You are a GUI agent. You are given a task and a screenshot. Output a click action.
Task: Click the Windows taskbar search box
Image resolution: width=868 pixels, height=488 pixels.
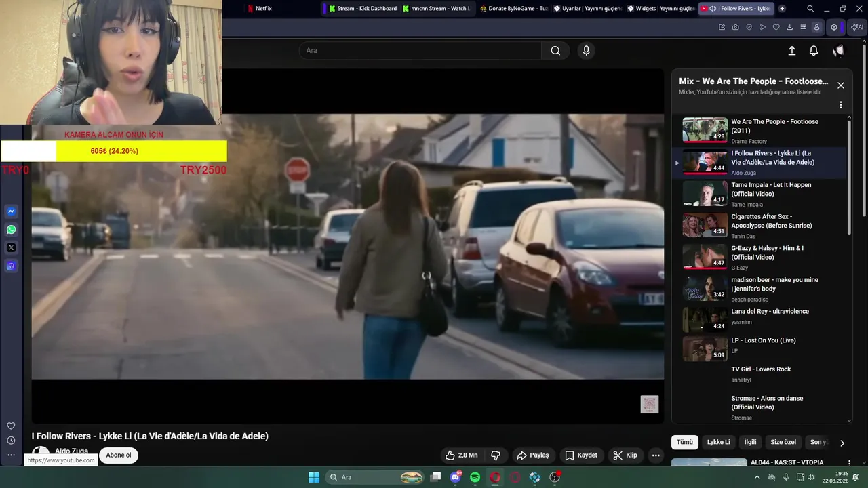point(376,477)
